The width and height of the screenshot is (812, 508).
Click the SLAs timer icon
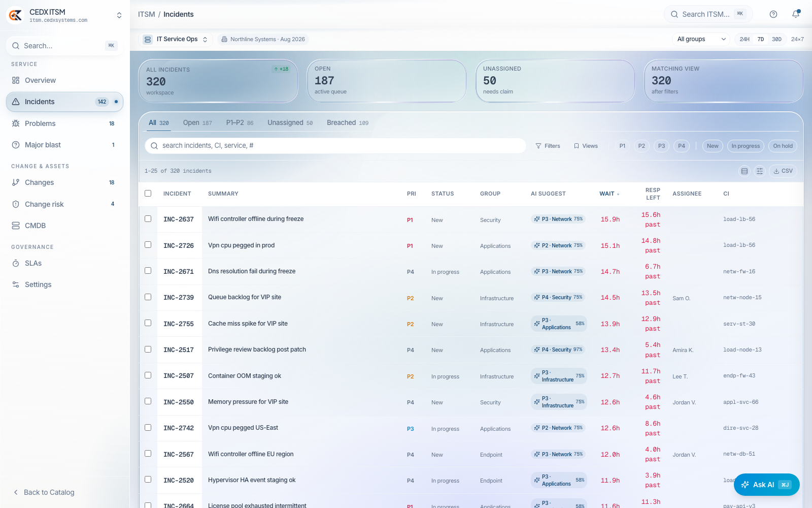tap(16, 263)
